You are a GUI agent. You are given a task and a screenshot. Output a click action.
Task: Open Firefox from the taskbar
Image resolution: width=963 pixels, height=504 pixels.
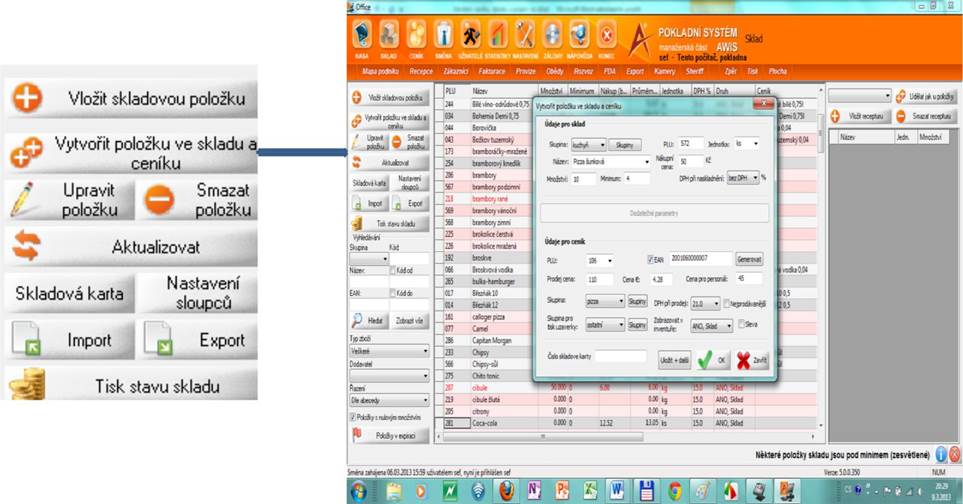(x=507, y=492)
